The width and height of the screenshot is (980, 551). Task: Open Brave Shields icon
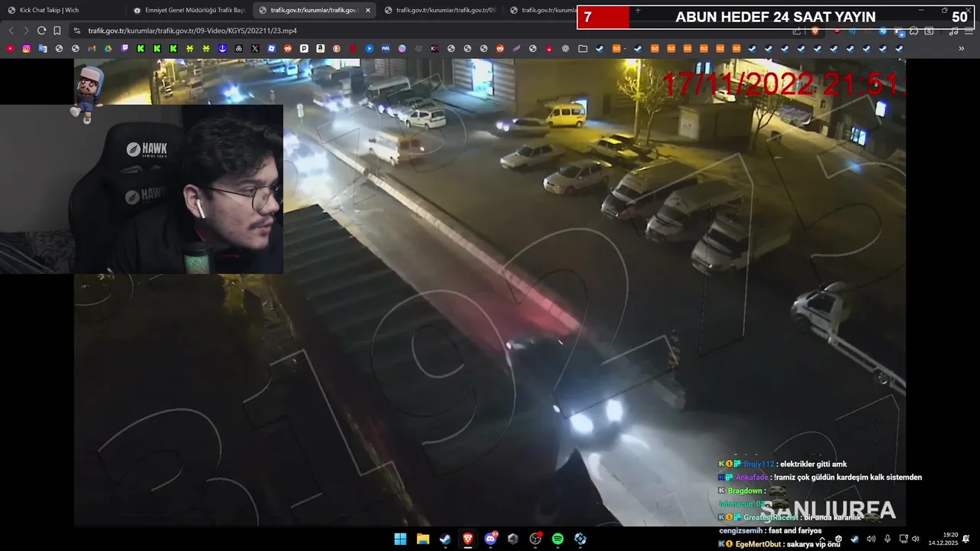pyautogui.click(x=815, y=31)
